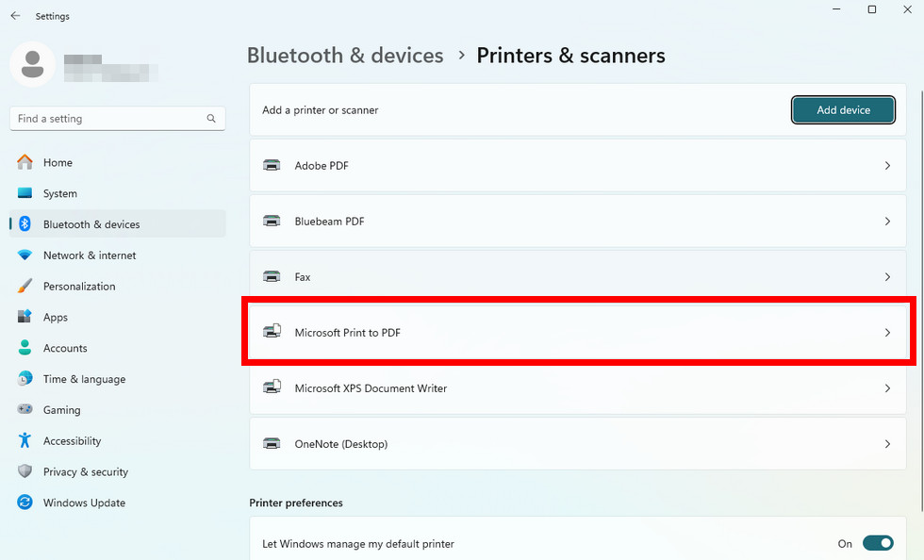The width and height of the screenshot is (924, 560).
Task: Open Accessibility via its sidebar icon
Action: point(23,440)
